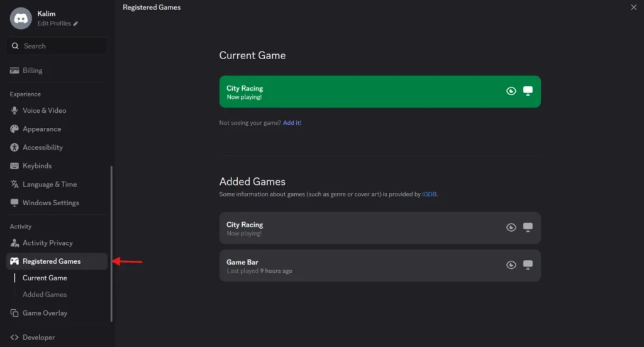Click City Racing title in Added Games list
Viewport: 644px width, 347px height.
[x=245, y=224]
